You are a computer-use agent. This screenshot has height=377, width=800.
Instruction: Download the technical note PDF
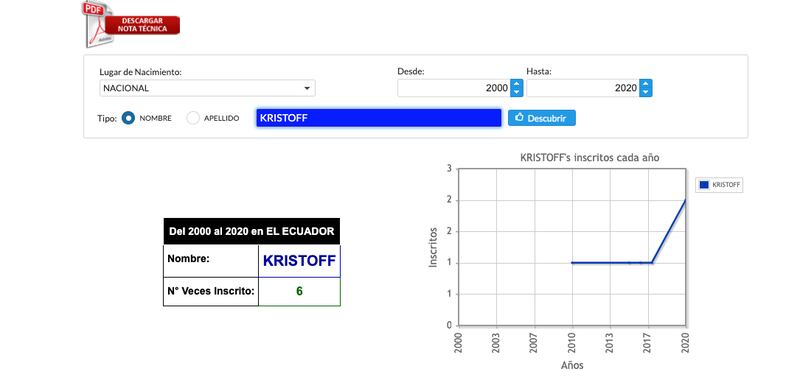coord(132,24)
